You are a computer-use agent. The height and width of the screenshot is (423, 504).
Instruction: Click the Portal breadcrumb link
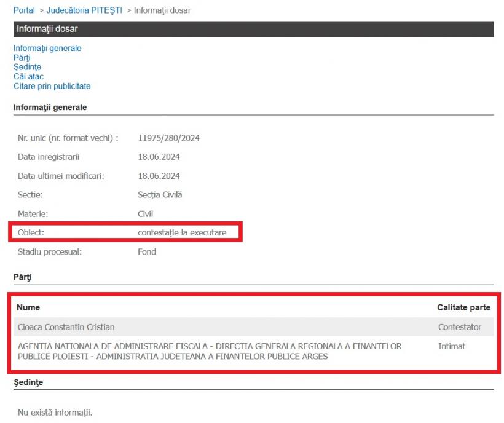24,10
